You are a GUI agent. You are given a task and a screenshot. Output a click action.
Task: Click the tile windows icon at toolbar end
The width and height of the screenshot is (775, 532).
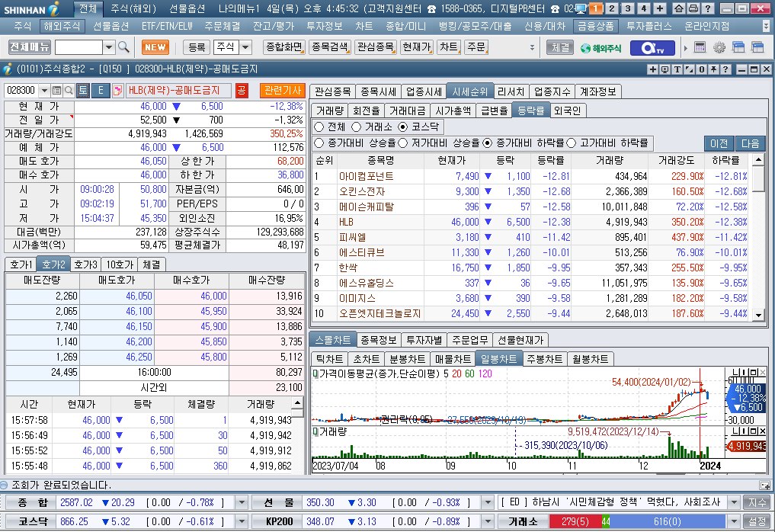[757, 47]
